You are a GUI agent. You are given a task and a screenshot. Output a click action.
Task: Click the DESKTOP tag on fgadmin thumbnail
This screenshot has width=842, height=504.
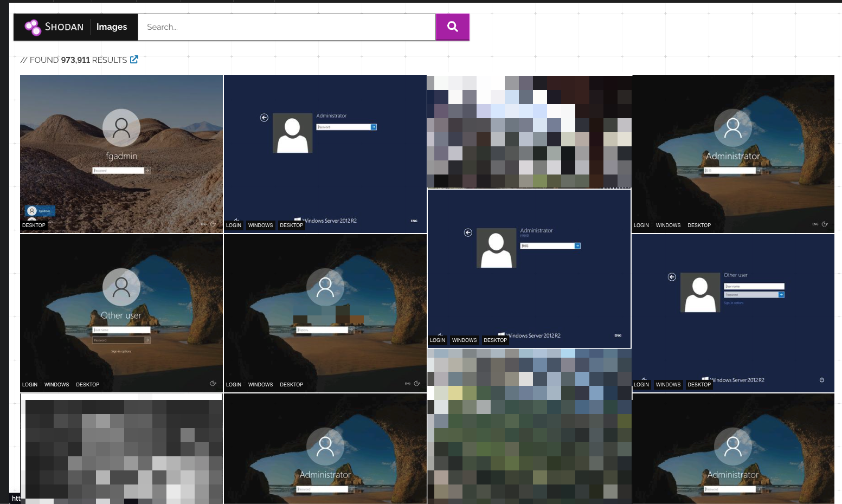pyautogui.click(x=34, y=225)
